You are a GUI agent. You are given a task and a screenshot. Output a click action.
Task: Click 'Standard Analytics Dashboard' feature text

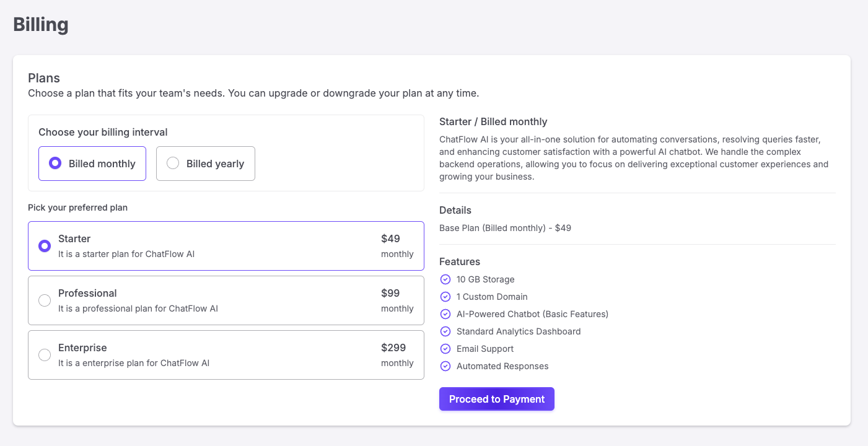[519, 331]
